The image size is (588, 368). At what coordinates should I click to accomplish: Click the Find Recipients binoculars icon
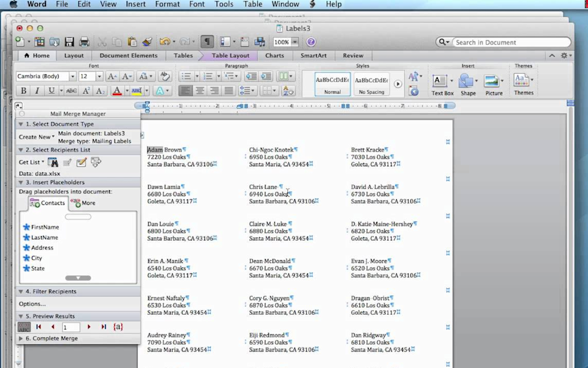click(53, 162)
